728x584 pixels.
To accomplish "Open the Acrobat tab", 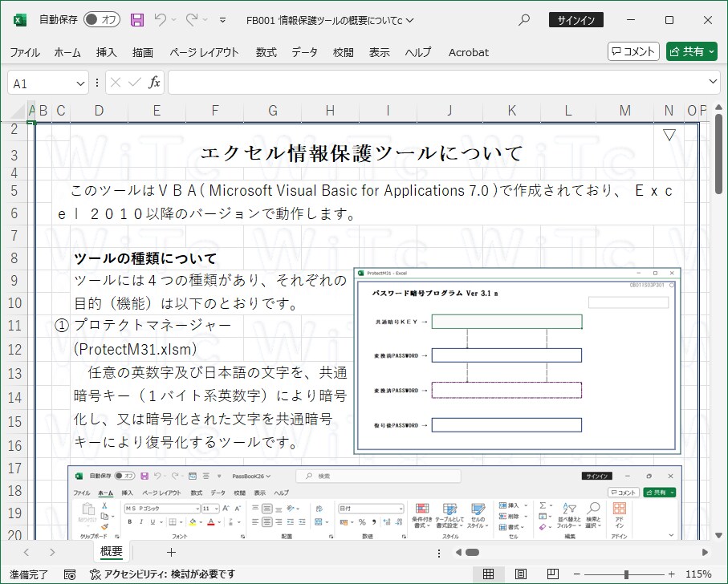I will tap(469, 52).
